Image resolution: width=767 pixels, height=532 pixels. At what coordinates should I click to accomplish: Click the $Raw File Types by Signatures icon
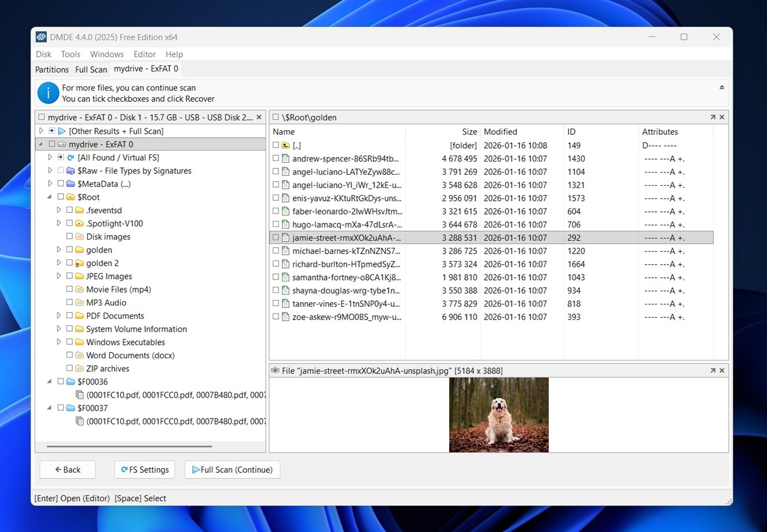click(x=71, y=171)
